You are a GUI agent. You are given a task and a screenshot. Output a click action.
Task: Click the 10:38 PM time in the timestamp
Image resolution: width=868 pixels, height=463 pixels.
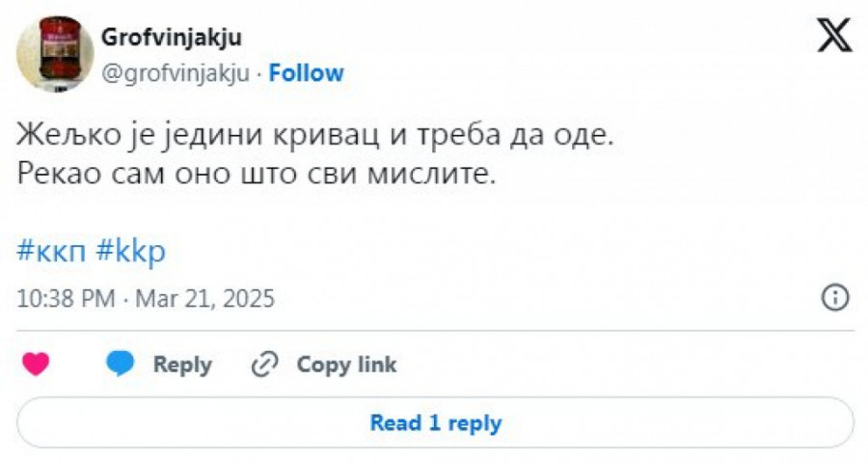(66, 299)
